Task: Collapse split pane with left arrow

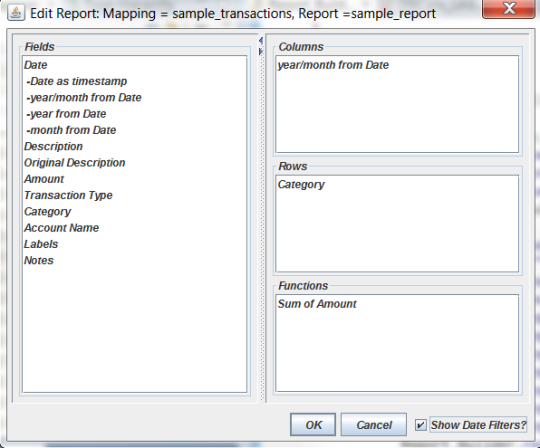Action: tap(261, 41)
